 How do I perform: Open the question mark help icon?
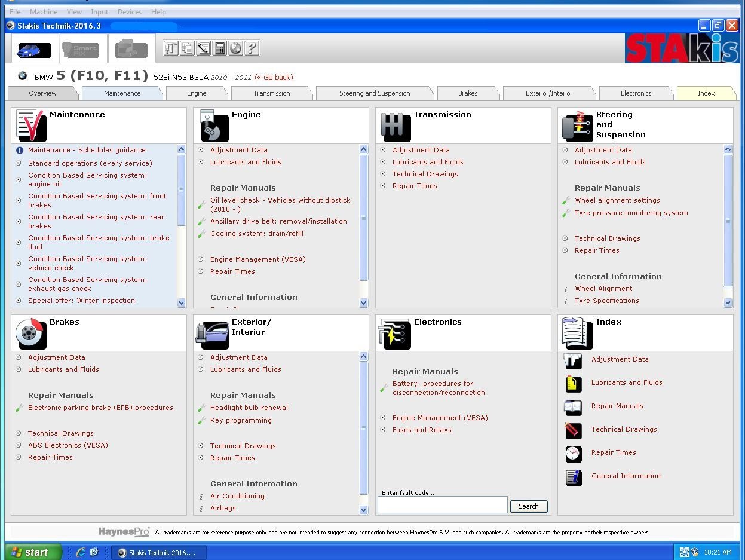tap(252, 48)
